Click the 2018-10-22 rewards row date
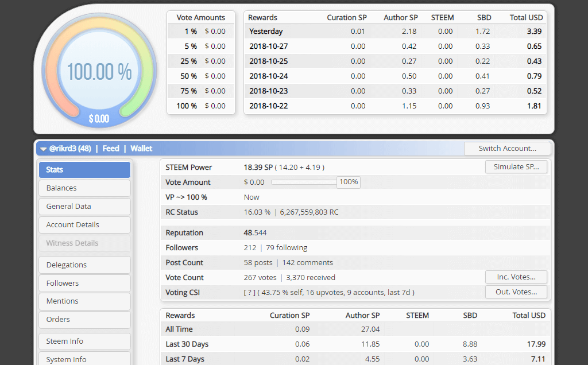Screen dimensions: 588x365 coord(269,106)
